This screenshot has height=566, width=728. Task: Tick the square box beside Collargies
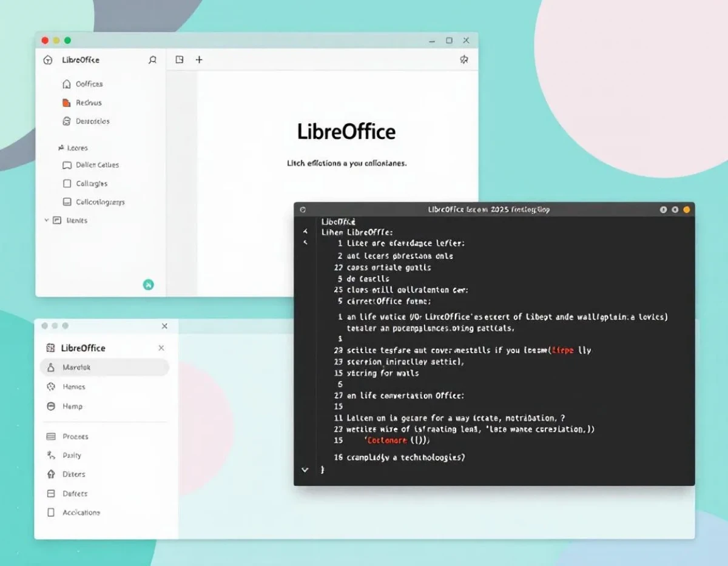pos(67,183)
